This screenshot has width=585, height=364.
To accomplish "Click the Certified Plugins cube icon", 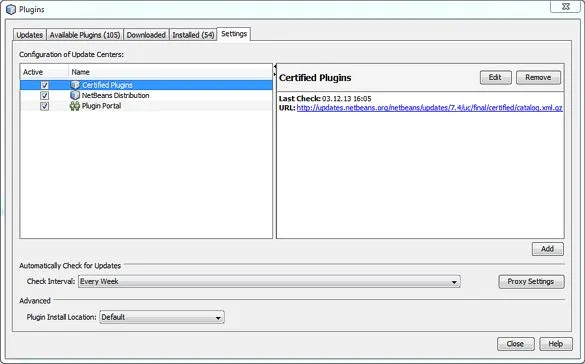I will [x=75, y=85].
